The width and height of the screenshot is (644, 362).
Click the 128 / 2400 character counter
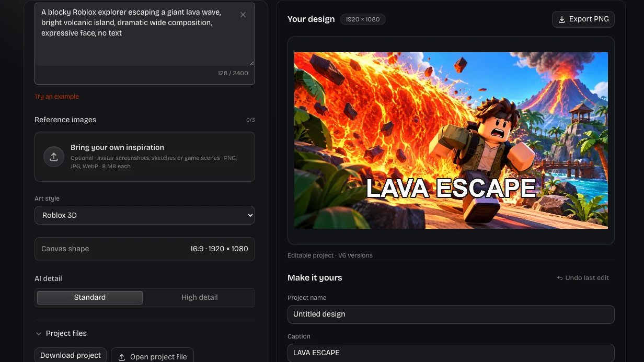[x=233, y=73]
